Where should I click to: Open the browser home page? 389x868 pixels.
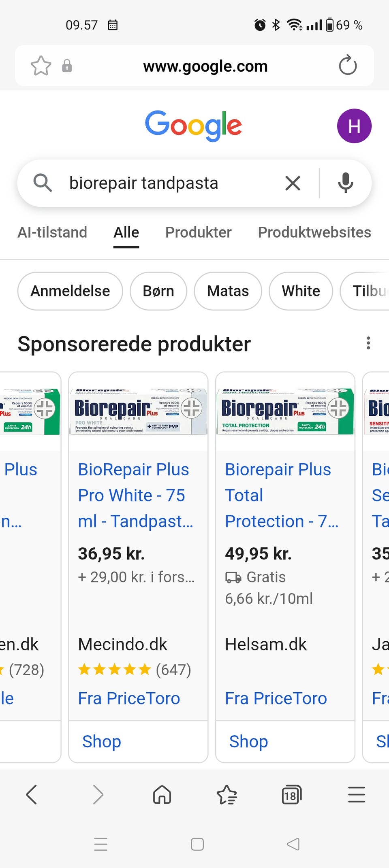[x=162, y=794]
